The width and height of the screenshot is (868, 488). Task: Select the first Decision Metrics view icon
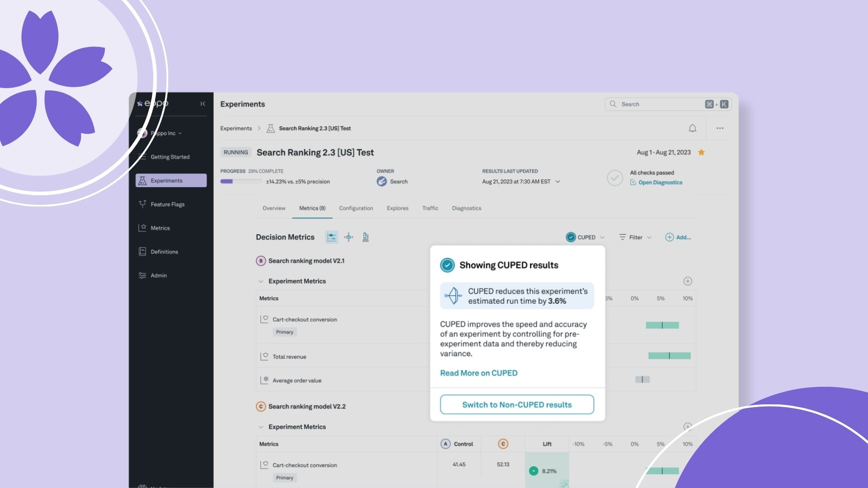tap(331, 237)
